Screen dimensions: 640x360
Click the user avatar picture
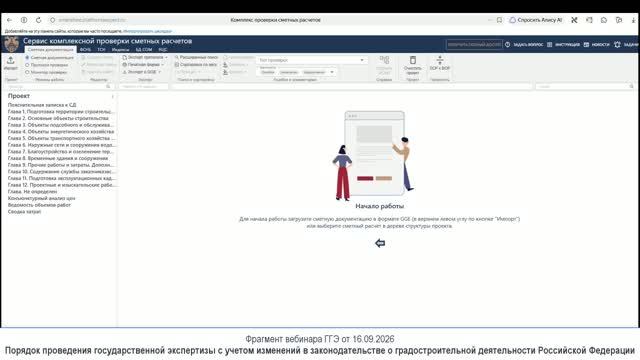coord(12,44)
